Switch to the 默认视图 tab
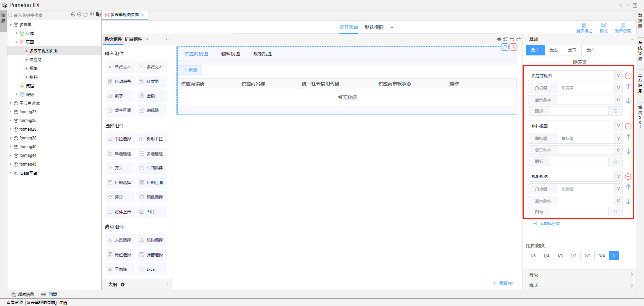 [x=374, y=27]
